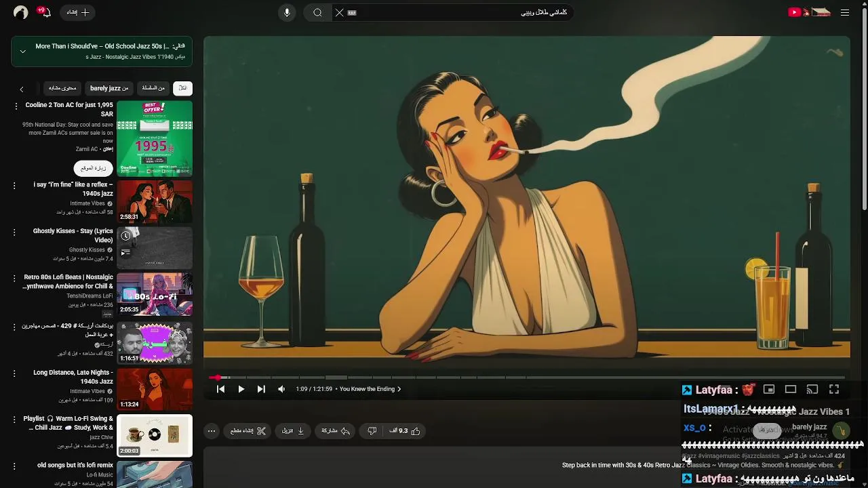
Task: Click the ad's visit site button
Action: coord(94,168)
